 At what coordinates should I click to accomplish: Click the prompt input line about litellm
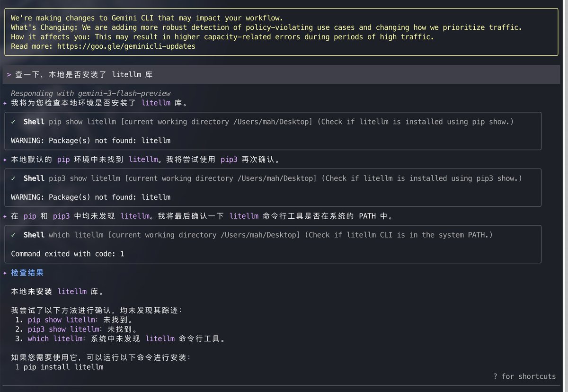point(280,75)
